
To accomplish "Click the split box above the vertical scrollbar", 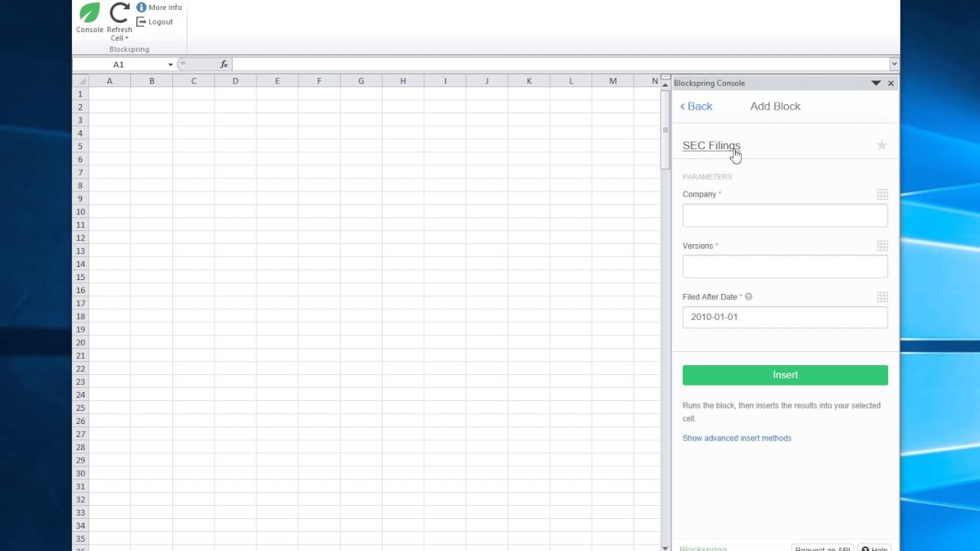I will (665, 77).
